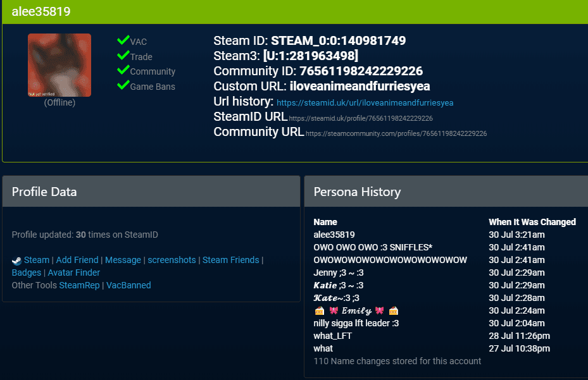The width and height of the screenshot is (588, 380).
Task: Open the SteamRep tool link
Action: tap(80, 285)
